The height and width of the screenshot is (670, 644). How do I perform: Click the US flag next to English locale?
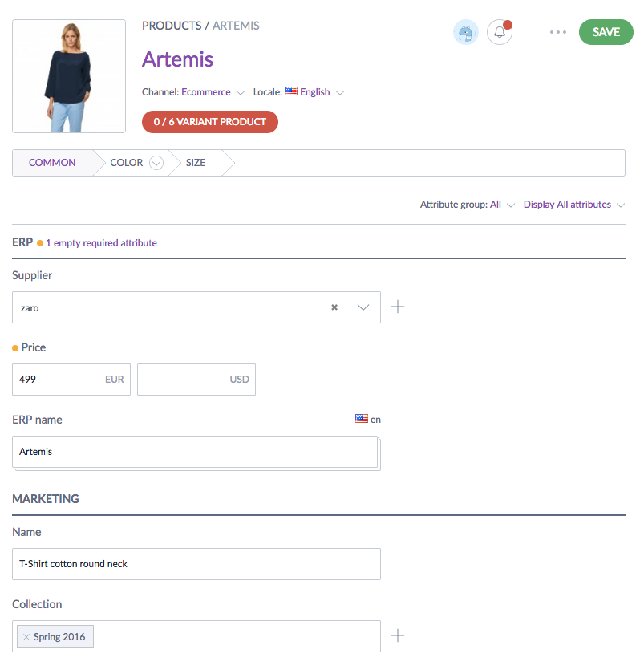(x=291, y=91)
